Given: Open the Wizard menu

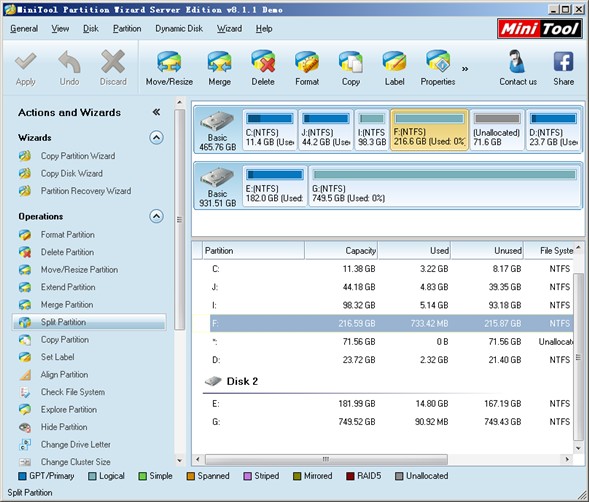Looking at the screenshot, I should [229, 29].
